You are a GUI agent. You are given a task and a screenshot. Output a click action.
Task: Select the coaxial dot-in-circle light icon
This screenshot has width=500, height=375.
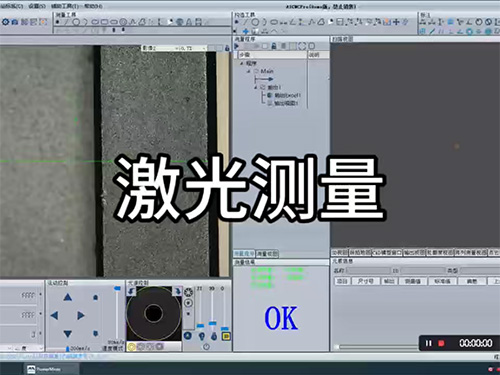click(188, 303)
